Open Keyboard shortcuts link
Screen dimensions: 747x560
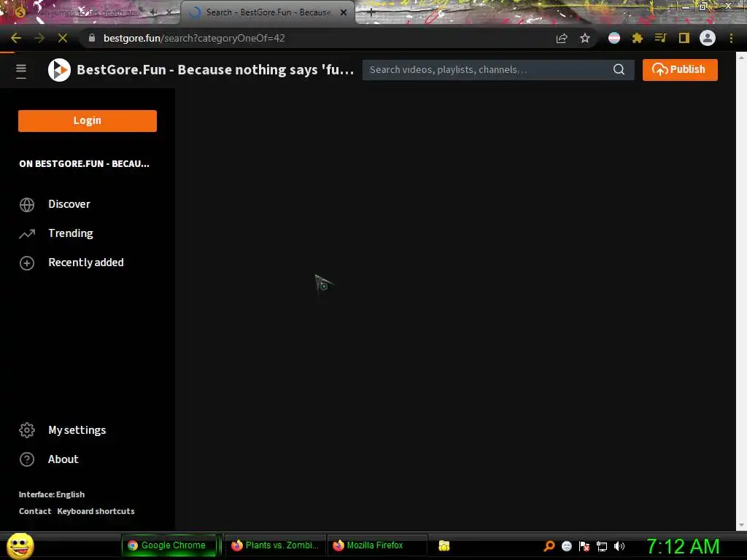(96, 511)
